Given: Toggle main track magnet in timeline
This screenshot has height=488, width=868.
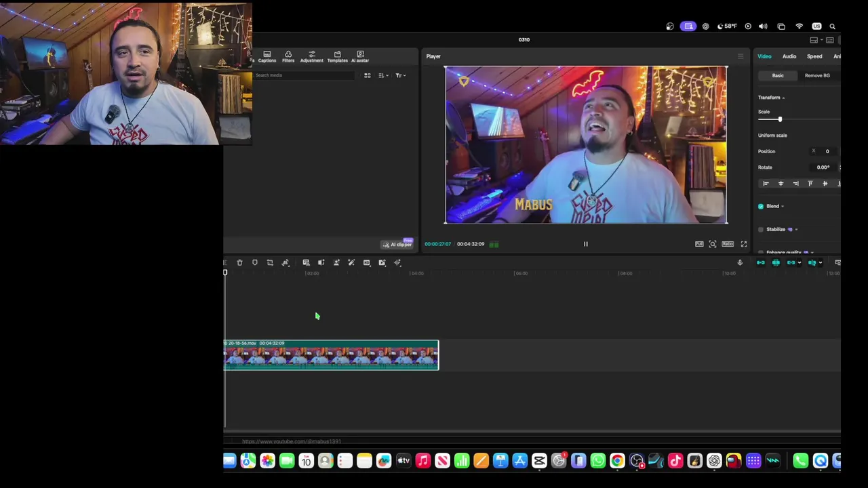Looking at the screenshot, I should click(x=761, y=263).
